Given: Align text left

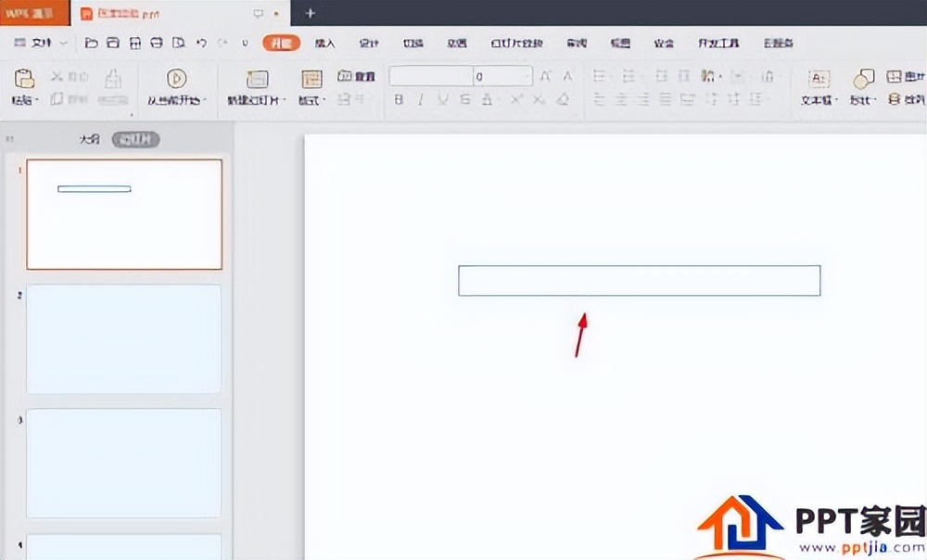Looking at the screenshot, I should [x=600, y=99].
